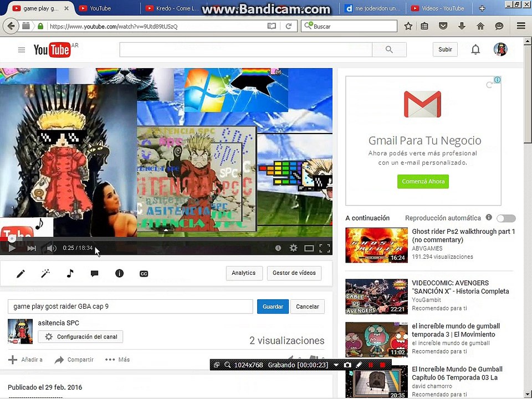The width and height of the screenshot is (532, 399).
Task: Click Añadir a below the video
Action: [25, 360]
